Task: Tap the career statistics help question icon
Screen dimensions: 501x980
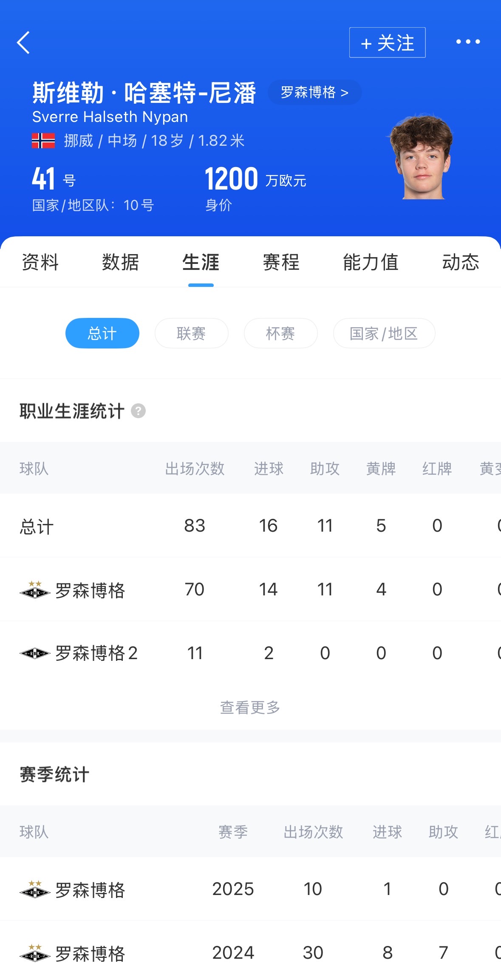Action: 138,411
